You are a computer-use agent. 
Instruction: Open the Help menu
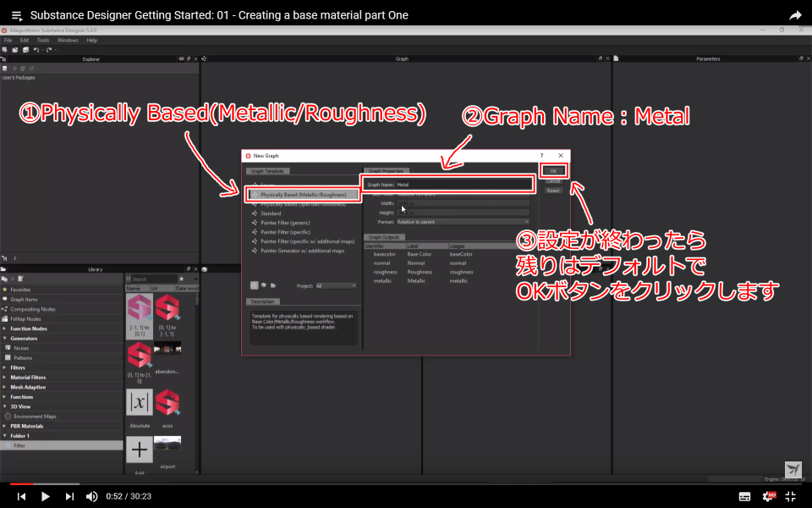[91, 40]
